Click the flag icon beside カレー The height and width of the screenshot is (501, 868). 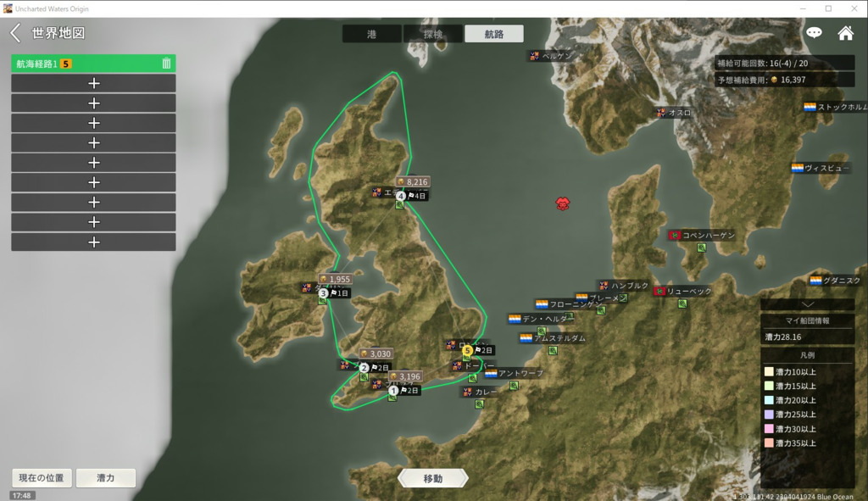(468, 392)
